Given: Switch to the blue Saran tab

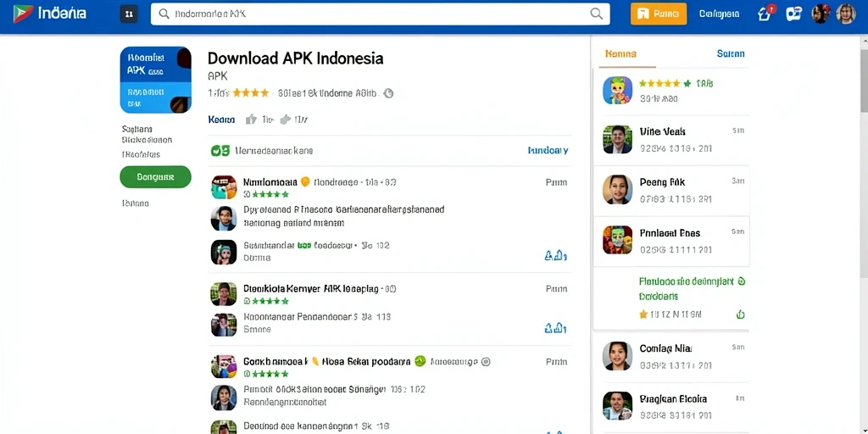Looking at the screenshot, I should pyautogui.click(x=731, y=53).
